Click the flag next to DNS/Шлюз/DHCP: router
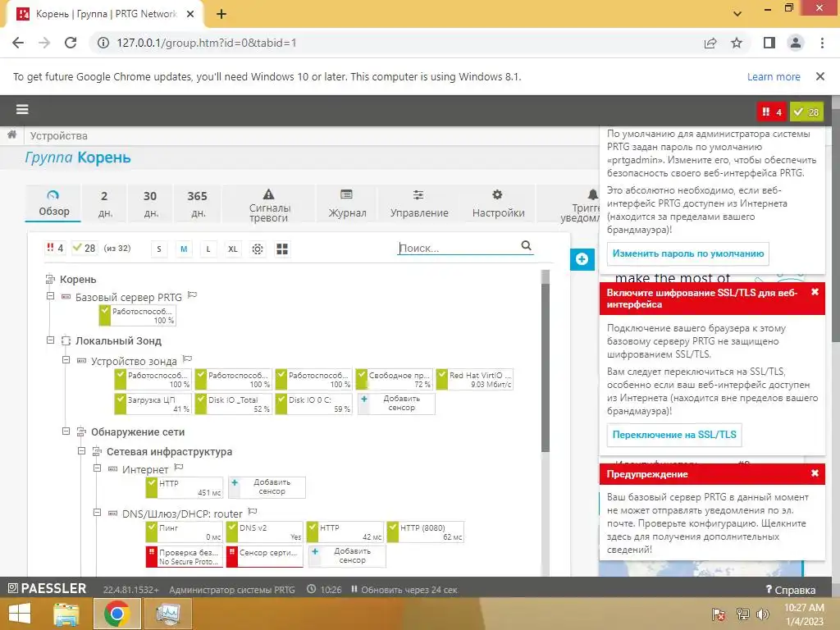 [x=253, y=512]
